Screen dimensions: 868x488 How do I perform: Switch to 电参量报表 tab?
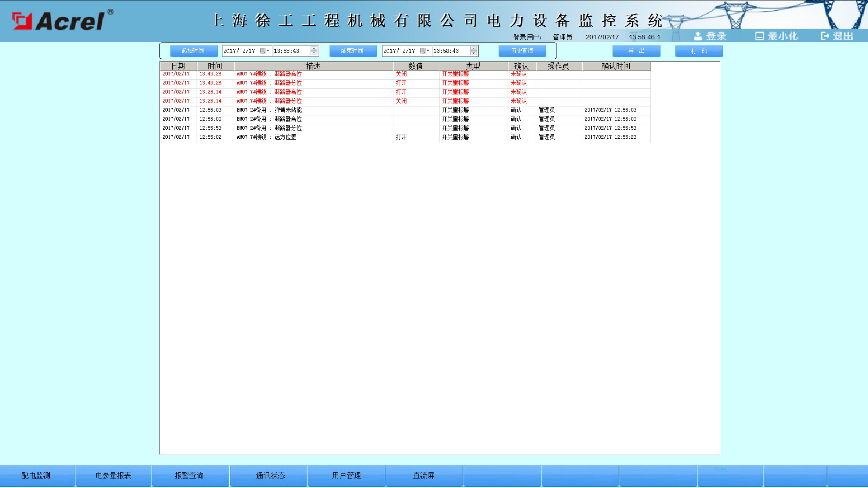(113, 475)
